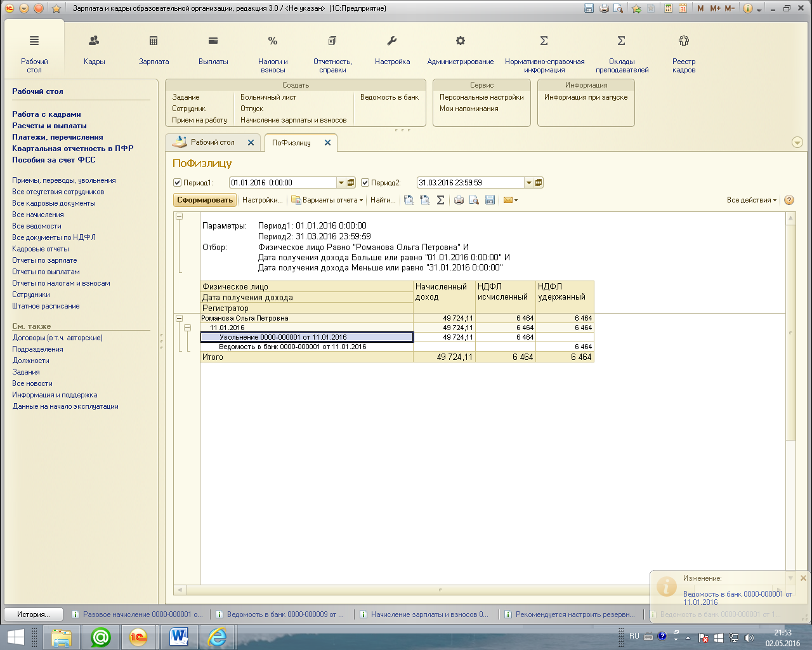This screenshot has height=650, width=812.
Task: Collapse the Романова Ольга Петровна group
Action: [x=179, y=318]
